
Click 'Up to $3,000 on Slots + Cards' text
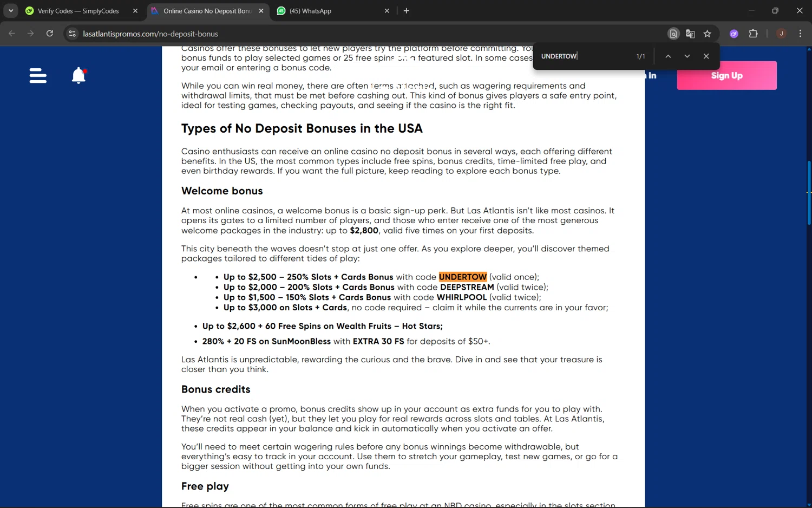click(x=285, y=308)
